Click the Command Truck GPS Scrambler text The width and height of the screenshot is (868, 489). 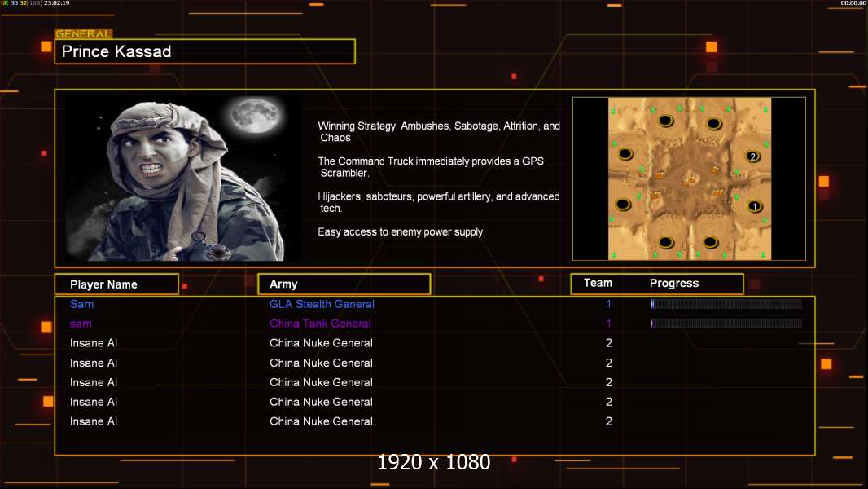(431, 167)
